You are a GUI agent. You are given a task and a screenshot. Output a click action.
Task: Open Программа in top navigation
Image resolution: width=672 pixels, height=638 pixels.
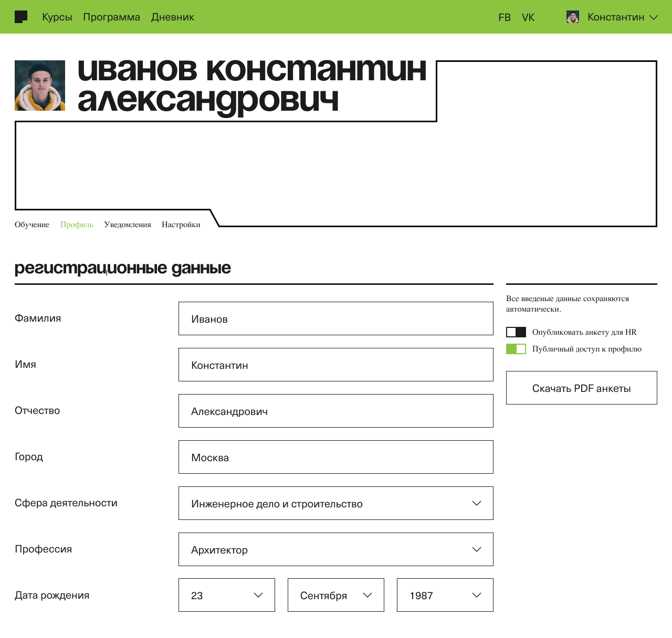(x=111, y=17)
